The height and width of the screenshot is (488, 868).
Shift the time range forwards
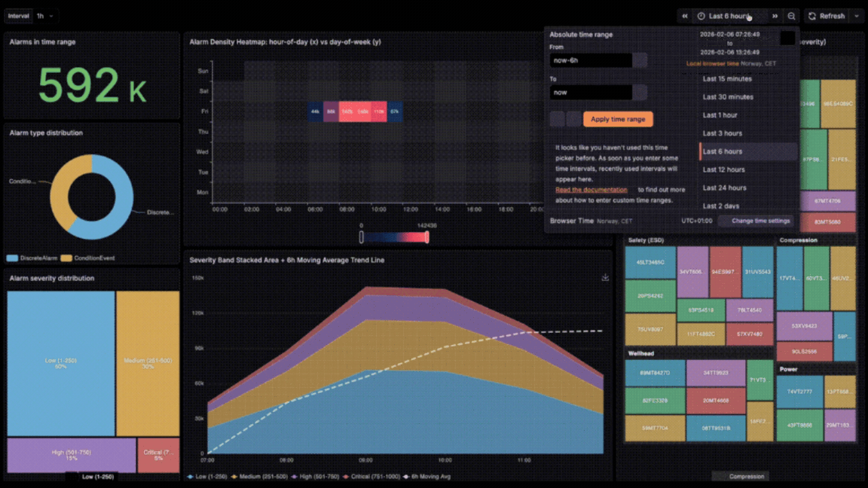click(x=775, y=16)
